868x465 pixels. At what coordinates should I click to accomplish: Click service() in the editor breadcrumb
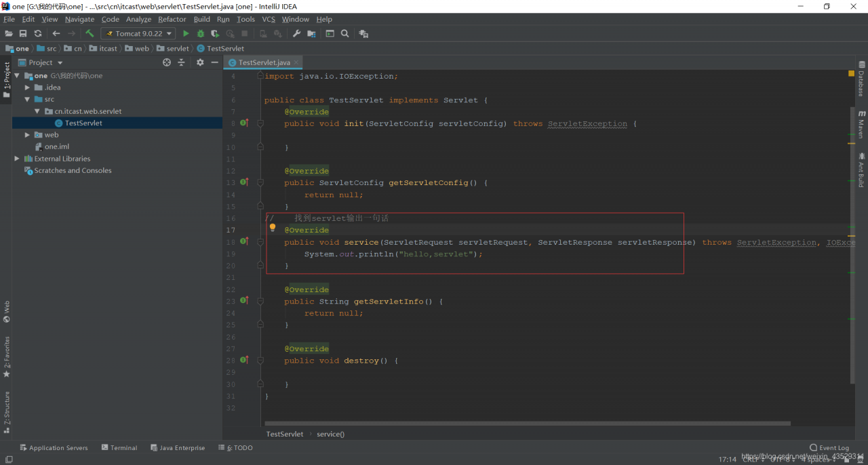(x=330, y=434)
